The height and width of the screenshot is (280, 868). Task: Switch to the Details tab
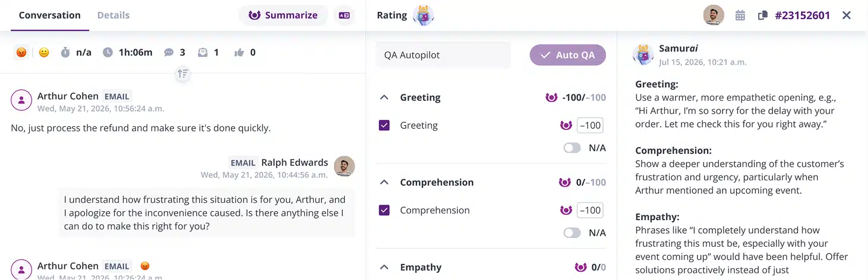113,15
